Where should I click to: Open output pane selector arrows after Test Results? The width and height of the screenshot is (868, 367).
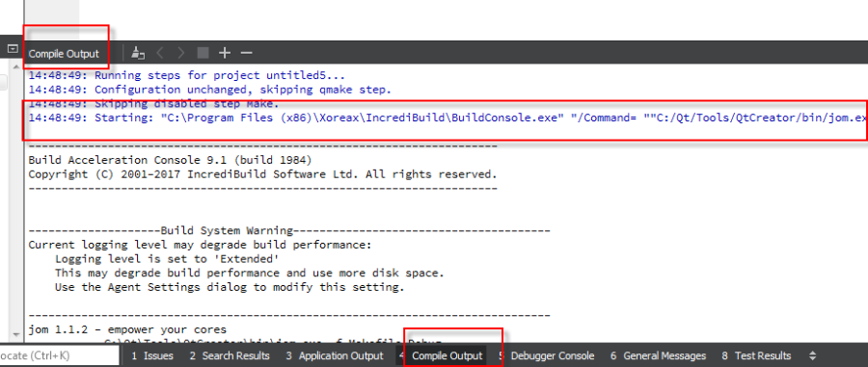[813, 356]
